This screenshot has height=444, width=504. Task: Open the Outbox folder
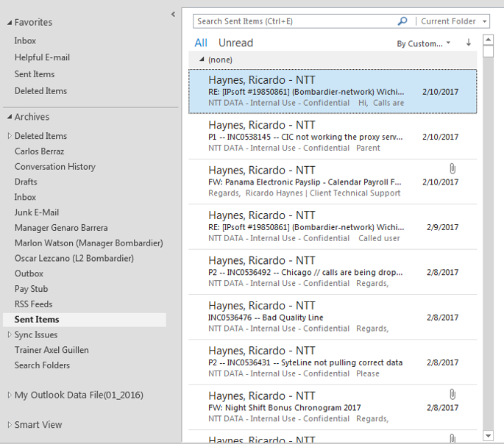pos(29,273)
